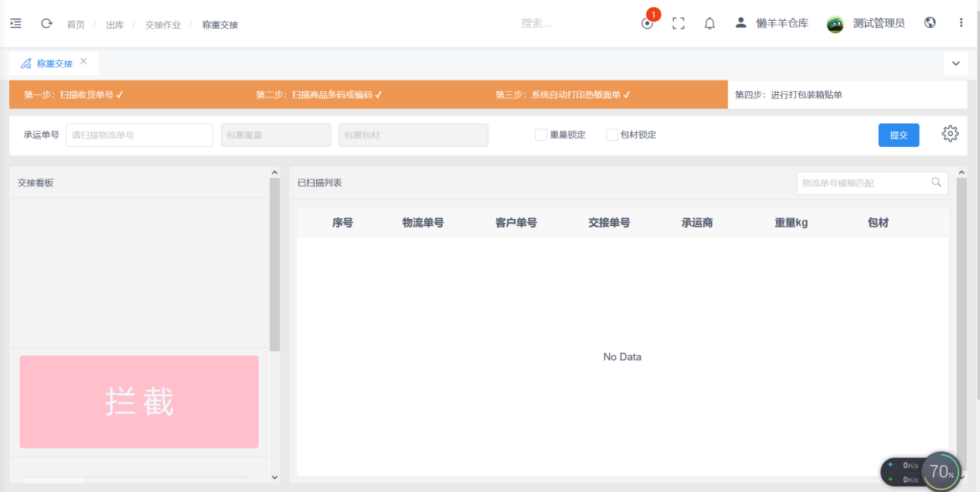Collapse the sidebar menu icon
This screenshot has width=980, height=492.
(x=15, y=23)
